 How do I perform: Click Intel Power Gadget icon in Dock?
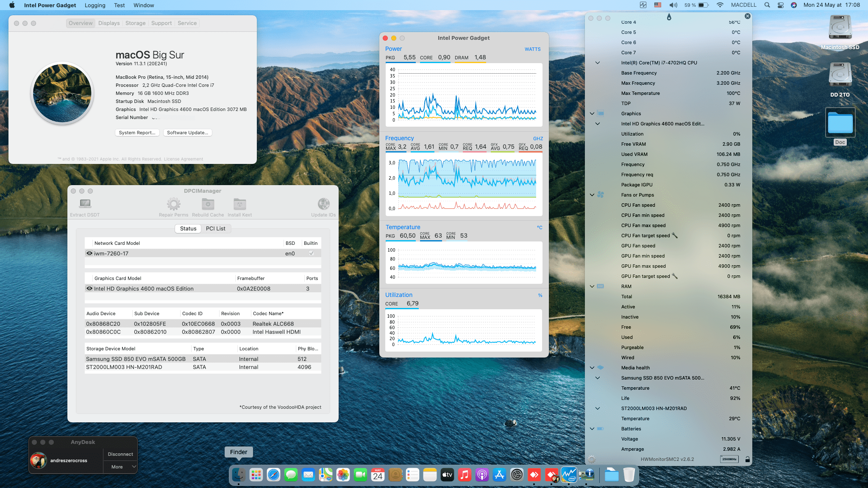click(x=569, y=475)
